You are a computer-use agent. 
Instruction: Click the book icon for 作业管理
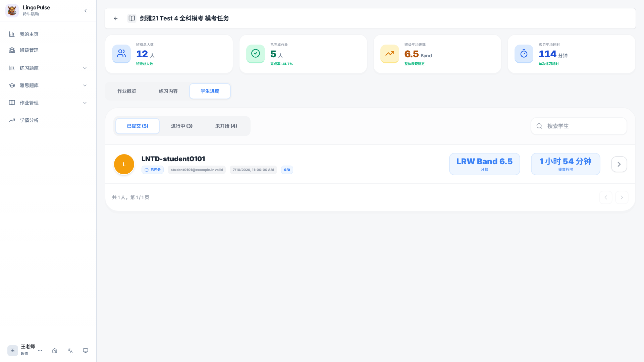[x=12, y=103]
